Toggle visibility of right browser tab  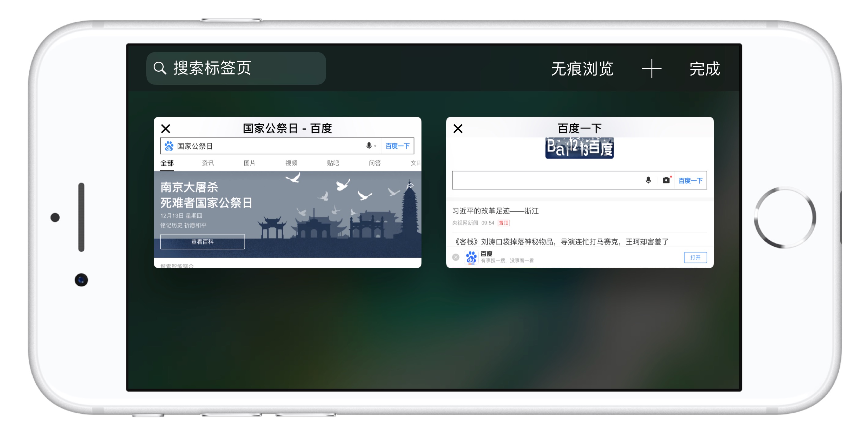[x=458, y=128]
